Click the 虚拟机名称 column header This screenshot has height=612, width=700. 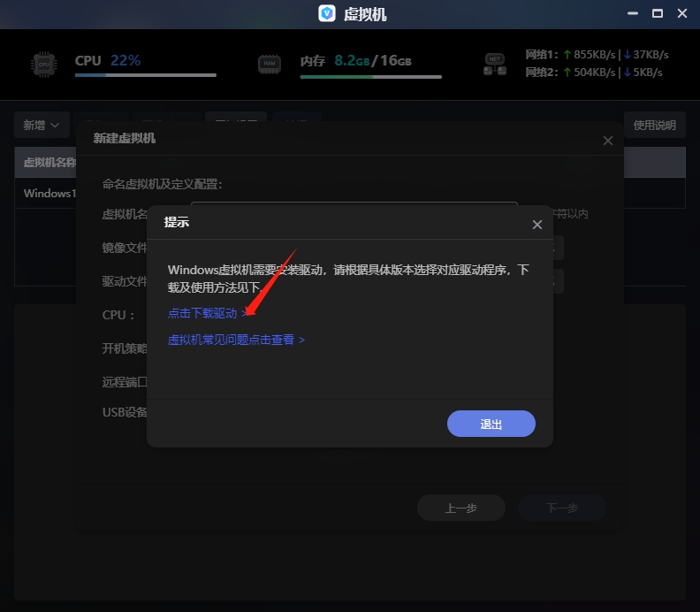tap(49, 162)
